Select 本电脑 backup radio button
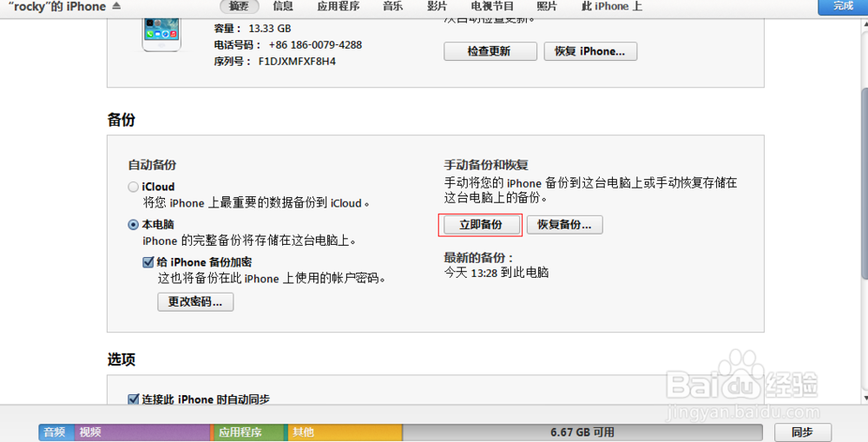 tap(133, 225)
